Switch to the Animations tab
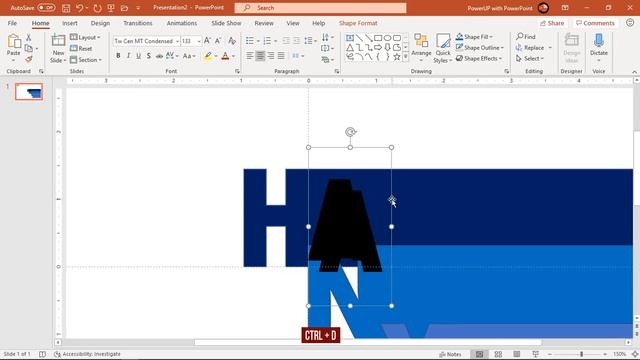Image resolution: width=640 pixels, height=360 pixels. (182, 23)
